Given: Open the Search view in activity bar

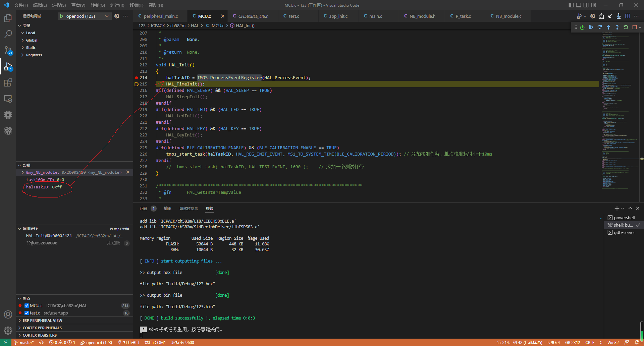Looking at the screenshot, I should click(x=8, y=34).
